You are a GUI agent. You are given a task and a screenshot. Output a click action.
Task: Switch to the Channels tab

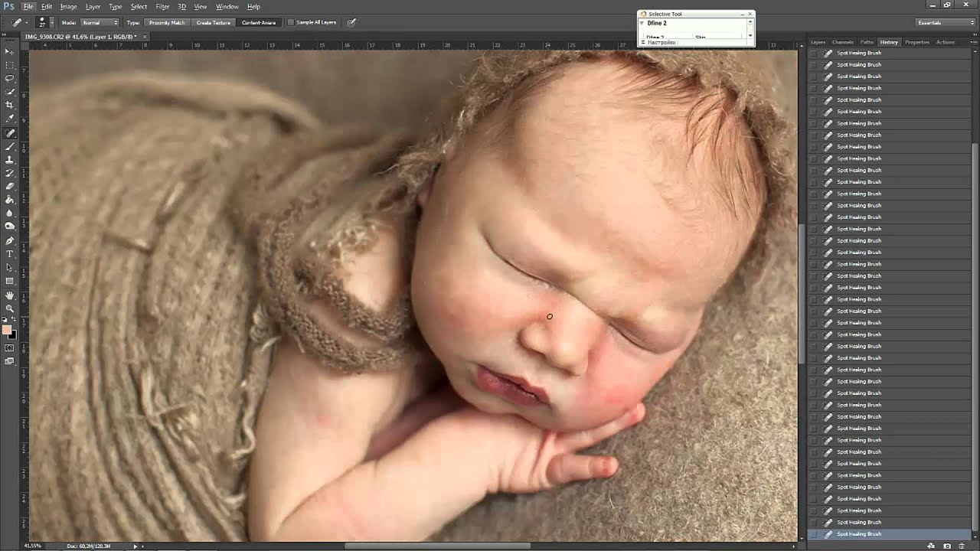click(x=843, y=42)
